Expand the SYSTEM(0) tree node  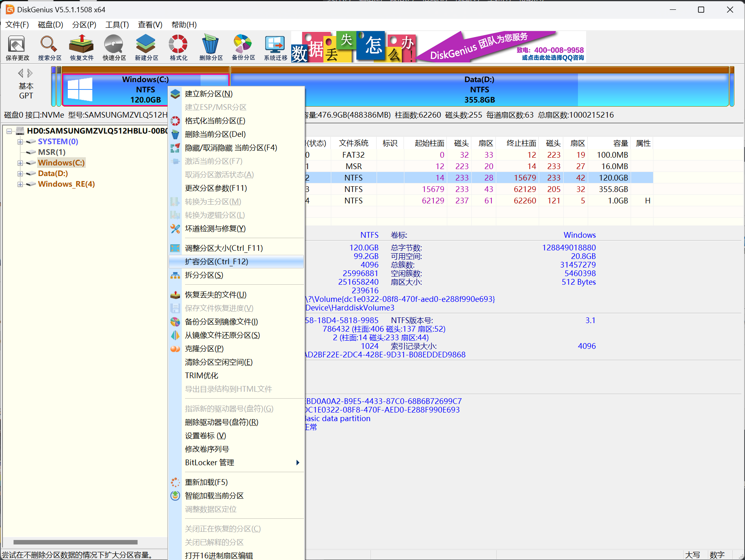coord(20,142)
